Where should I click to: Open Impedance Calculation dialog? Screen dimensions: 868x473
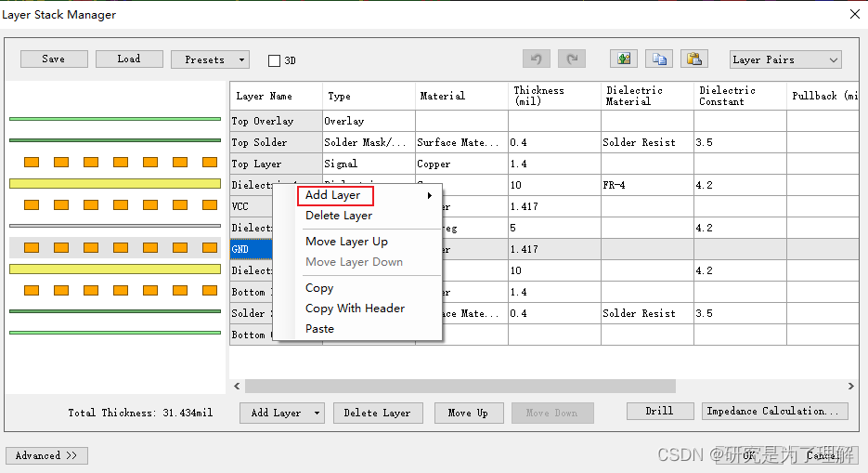pyautogui.click(x=775, y=411)
